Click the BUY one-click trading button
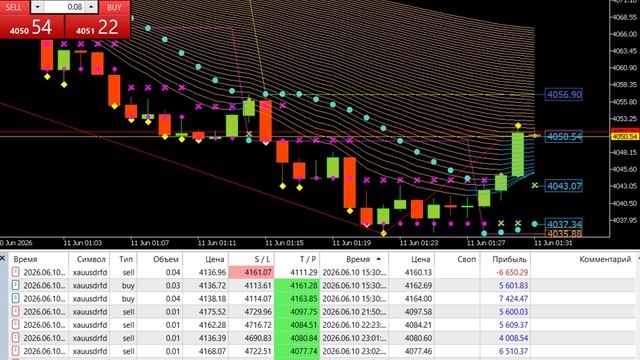The height and width of the screenshot is (360, 640). click(114, 7)
